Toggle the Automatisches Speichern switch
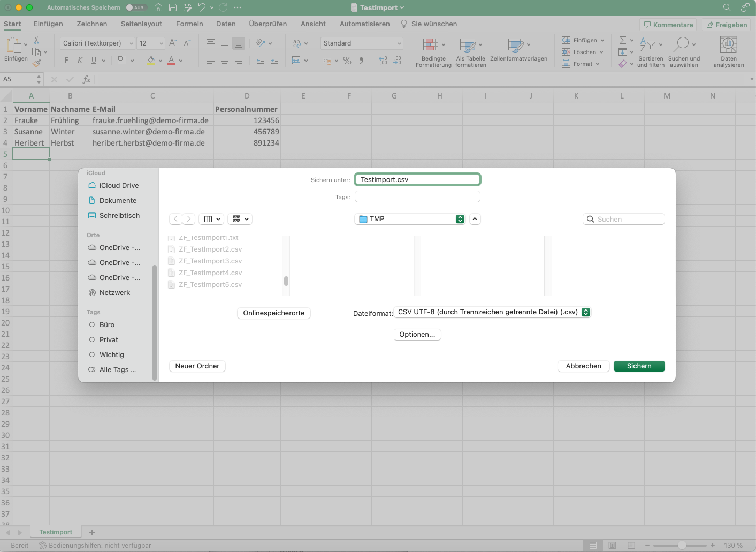756x552 pixels. [136, 7]
